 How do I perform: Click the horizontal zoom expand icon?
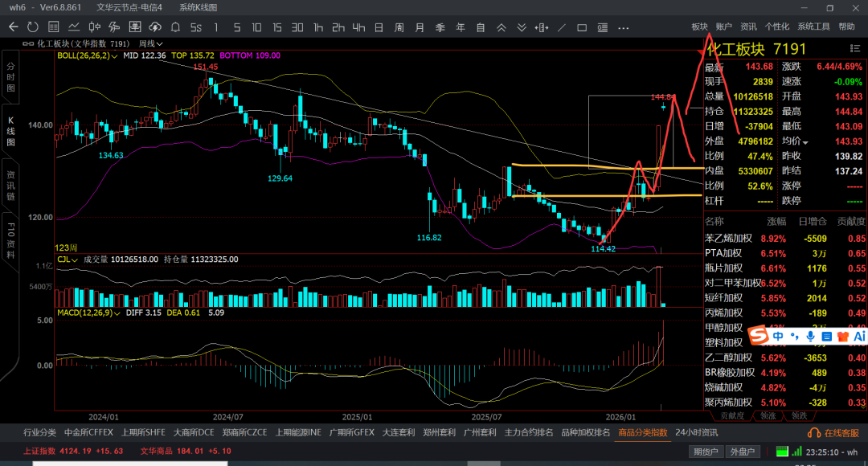542,27
